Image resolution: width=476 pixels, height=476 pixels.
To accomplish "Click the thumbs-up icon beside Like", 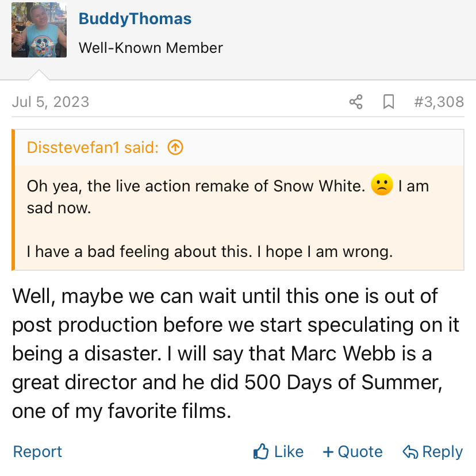I will coord(261,452).
